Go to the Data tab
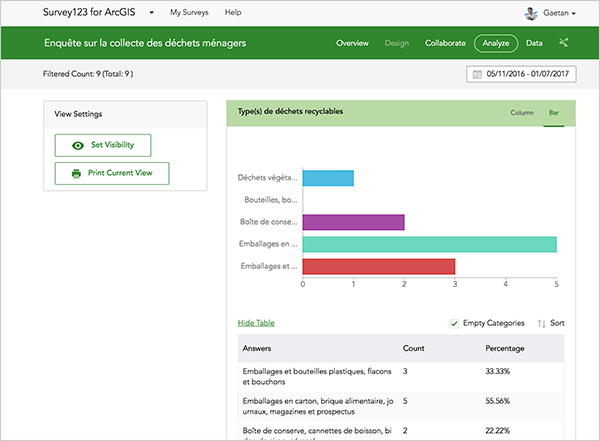This screenshot has width=600, height=441. point(534,43)
